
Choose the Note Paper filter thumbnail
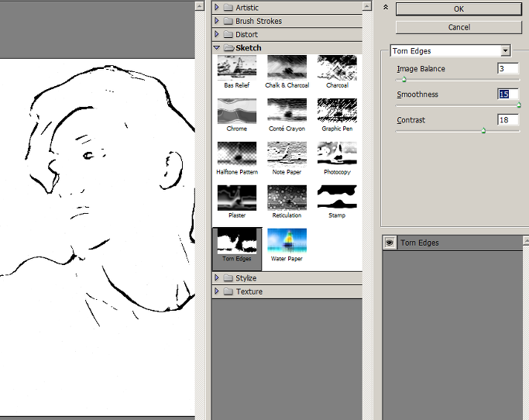[x=287, y=154]
